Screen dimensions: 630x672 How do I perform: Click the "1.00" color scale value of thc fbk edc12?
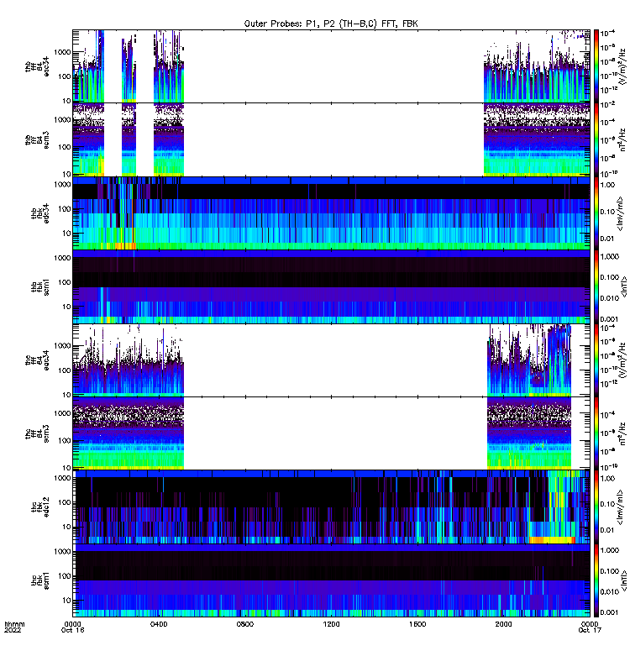607,478
